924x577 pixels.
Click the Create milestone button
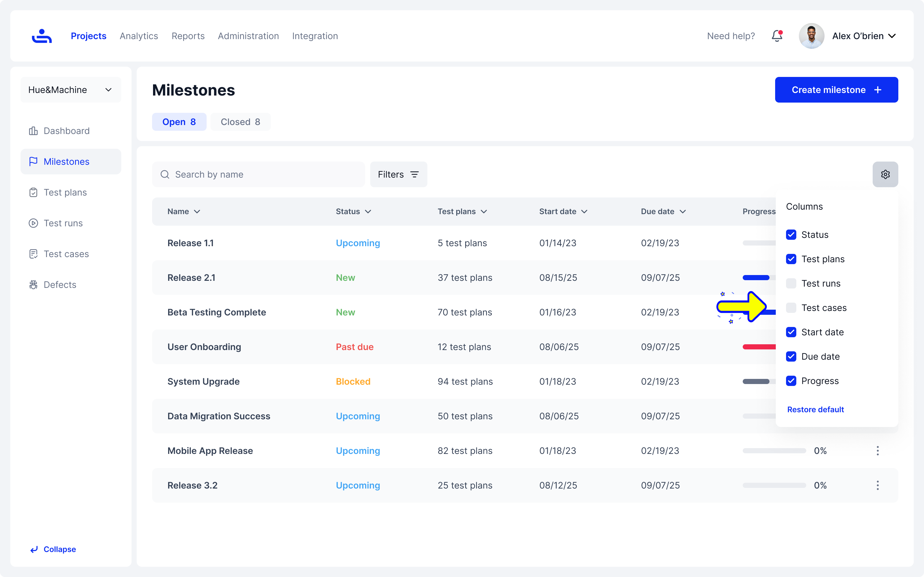pos(836,90)
